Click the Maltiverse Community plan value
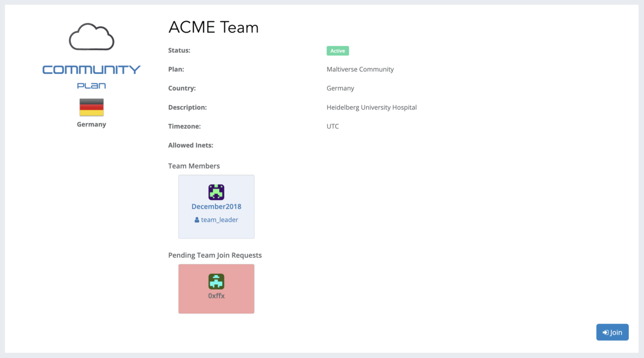The width and height of the screenshot is (644, 358). pyautogui.click(x=360, y=69)
